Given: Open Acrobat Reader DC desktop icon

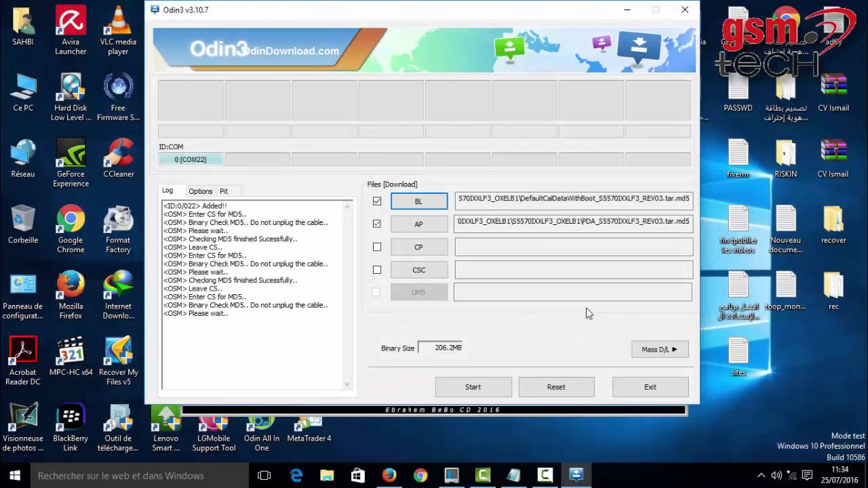Looking at the screenshot, I should [x=23, y=361].
